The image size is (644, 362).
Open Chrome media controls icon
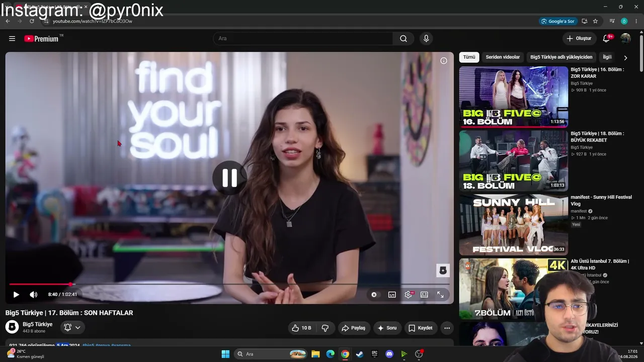tap(612, 21)
